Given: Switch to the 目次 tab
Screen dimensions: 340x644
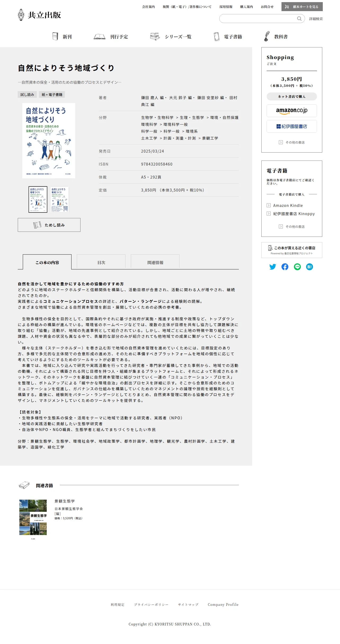Looking at the screenshot, I should [101, 262].
